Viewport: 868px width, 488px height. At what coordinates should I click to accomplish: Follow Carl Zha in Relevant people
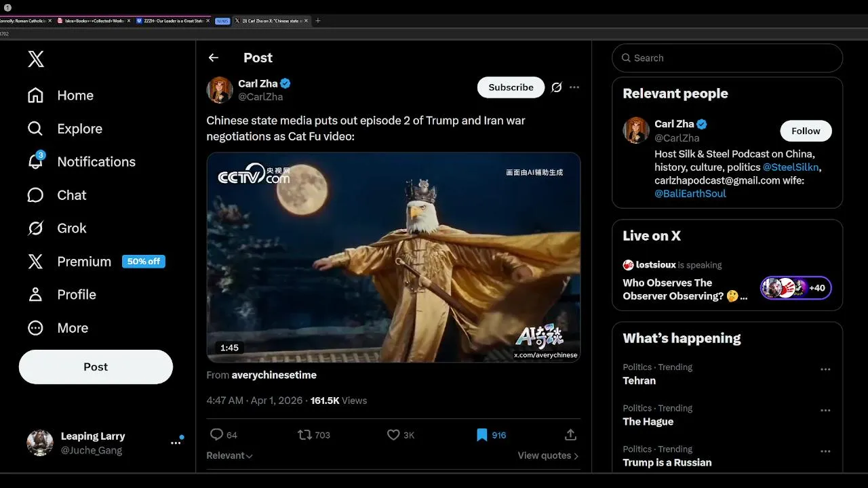coord(806,131)
